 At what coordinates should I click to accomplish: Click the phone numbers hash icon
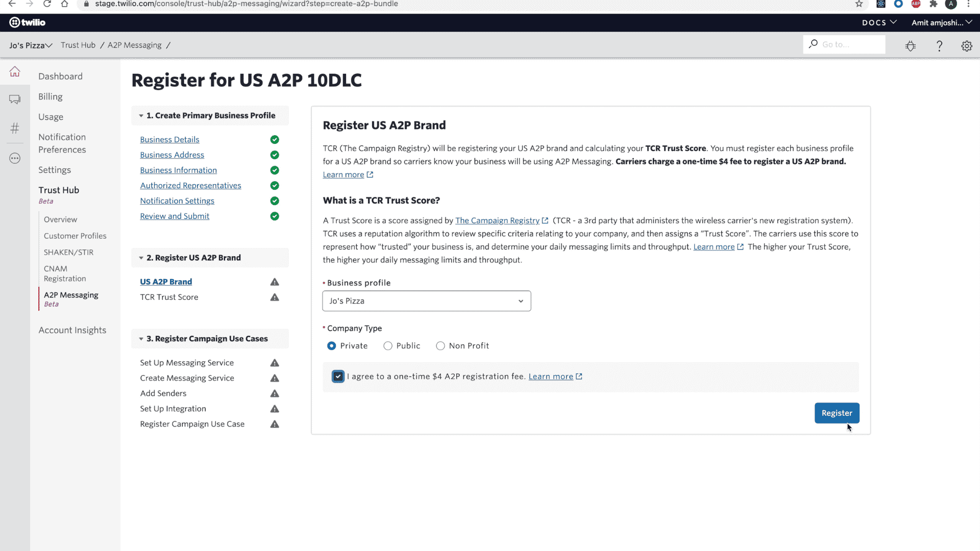pos(15,128)
